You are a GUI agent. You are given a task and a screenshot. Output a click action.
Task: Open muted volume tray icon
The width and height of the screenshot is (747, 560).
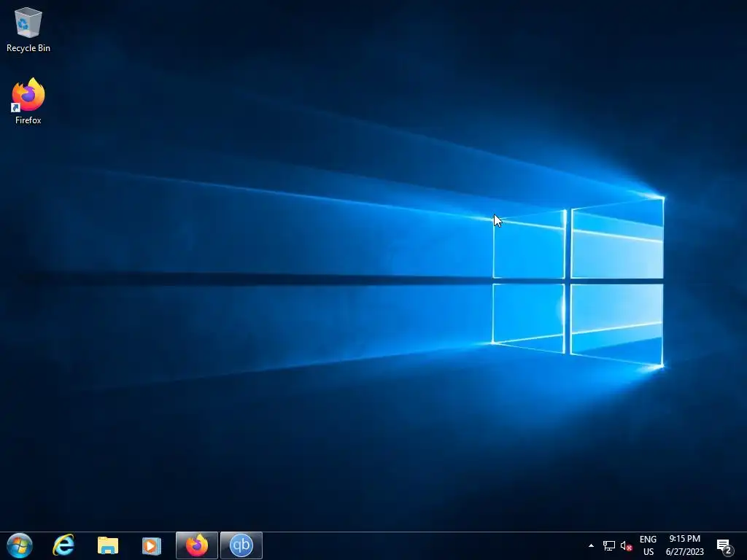click(x=626, y=545)
